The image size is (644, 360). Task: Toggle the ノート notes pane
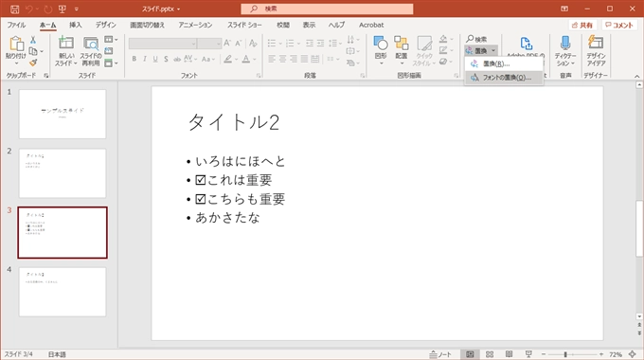point(440,354)
